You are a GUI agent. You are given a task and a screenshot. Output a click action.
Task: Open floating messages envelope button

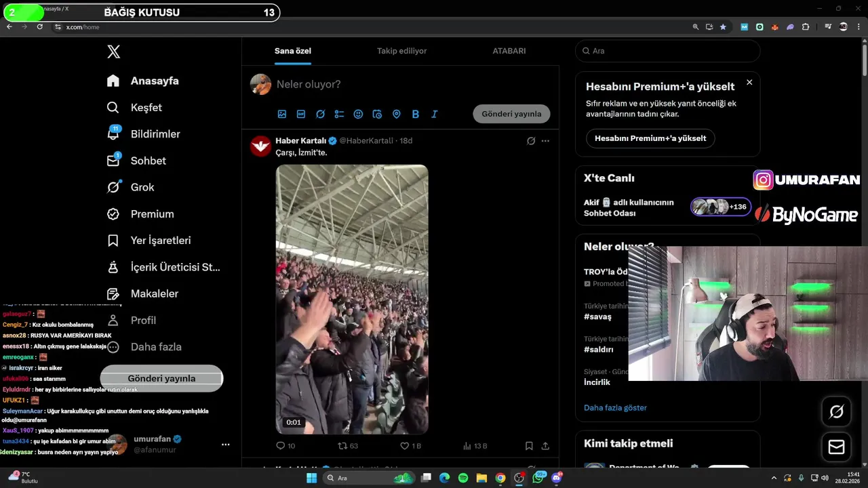point(836,447)
